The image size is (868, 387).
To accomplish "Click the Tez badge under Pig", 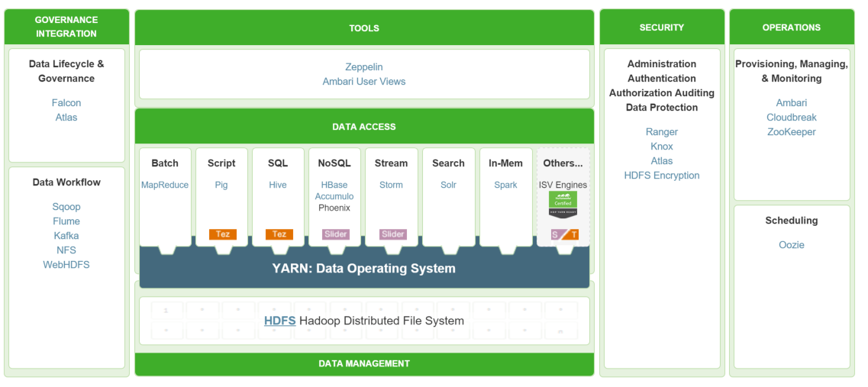I will tap(223, 234).
